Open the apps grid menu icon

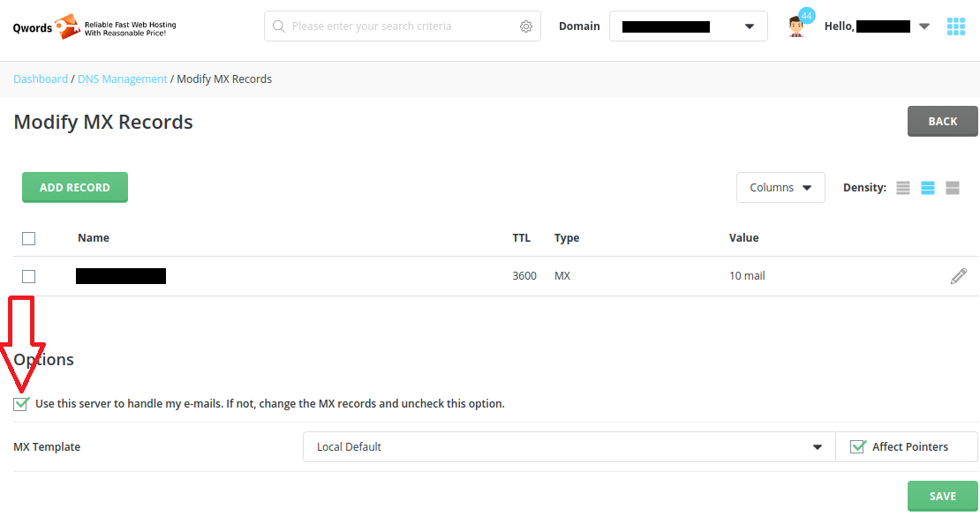956,26
